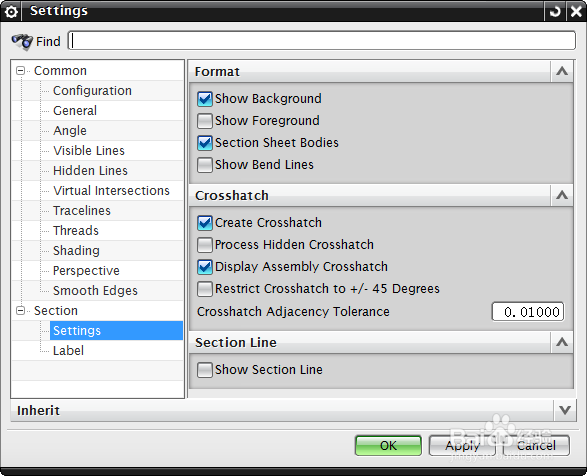Click the Inherit header label
587x476 pixels.
(x=38, y=410)
